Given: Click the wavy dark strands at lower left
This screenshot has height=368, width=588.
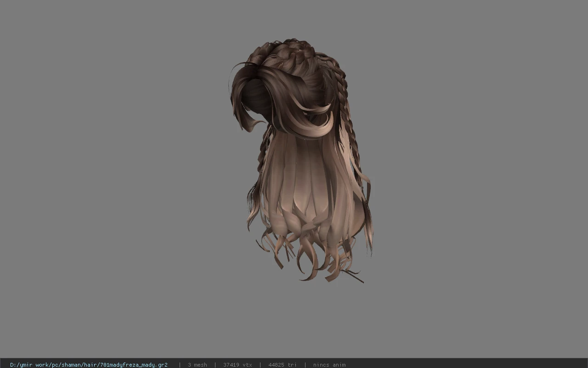Looking at the screenshot, I should tap(253, 202).
